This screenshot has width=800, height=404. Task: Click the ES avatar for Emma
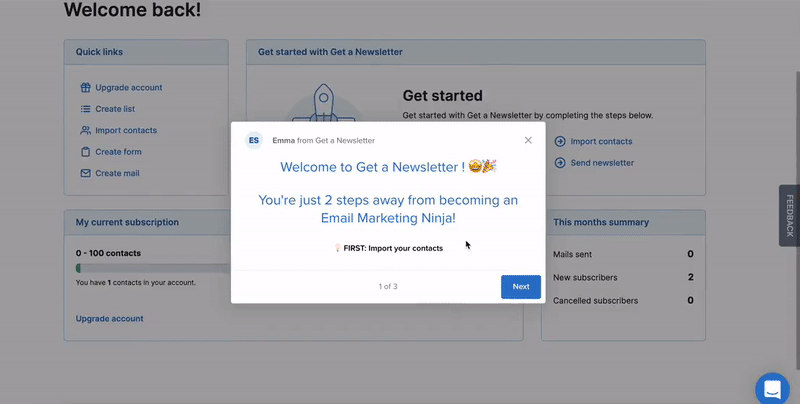(254, 141)
